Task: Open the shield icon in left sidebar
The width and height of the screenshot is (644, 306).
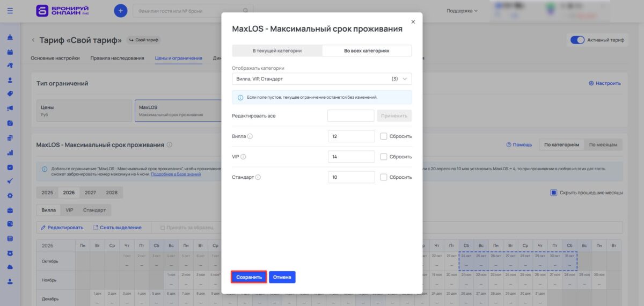Action: pyautogui.click(x=10, y=253)
